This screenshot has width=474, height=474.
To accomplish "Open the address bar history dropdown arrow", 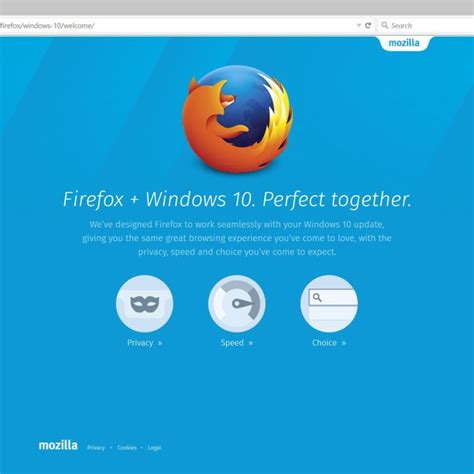I will tap(359, 25).
